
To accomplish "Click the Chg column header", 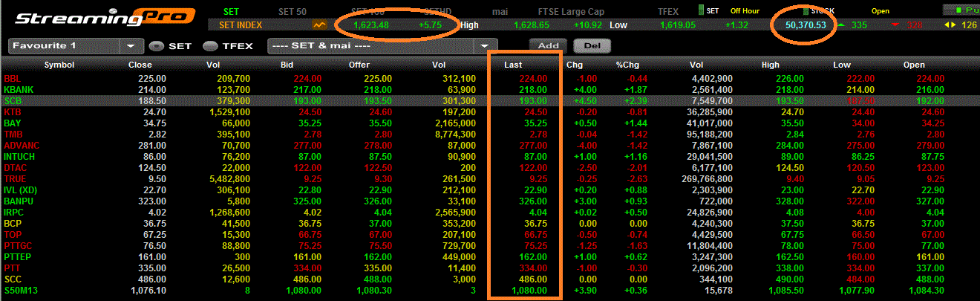I will [x=575, y=65].
